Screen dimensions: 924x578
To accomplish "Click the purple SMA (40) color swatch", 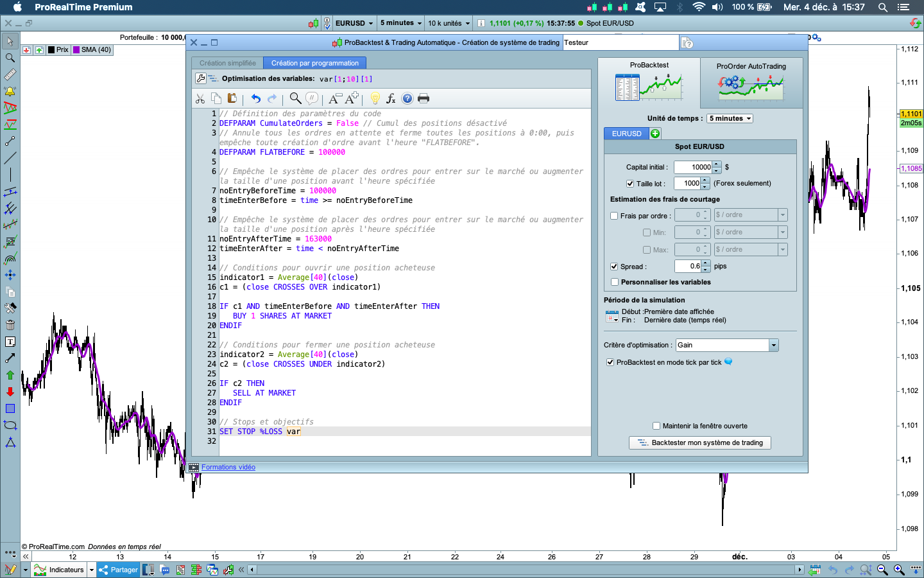I will 76,49.
